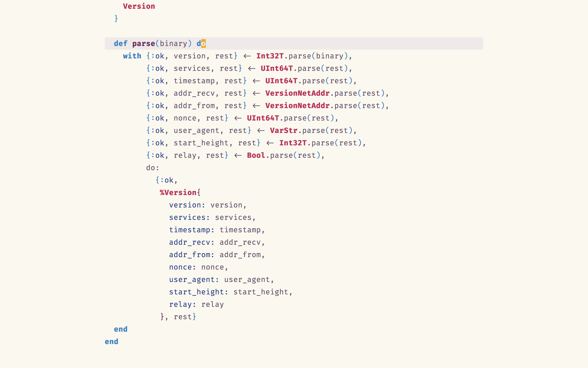Click the 'with' keyword
588x368 pixels.
(x=132, y=56)
